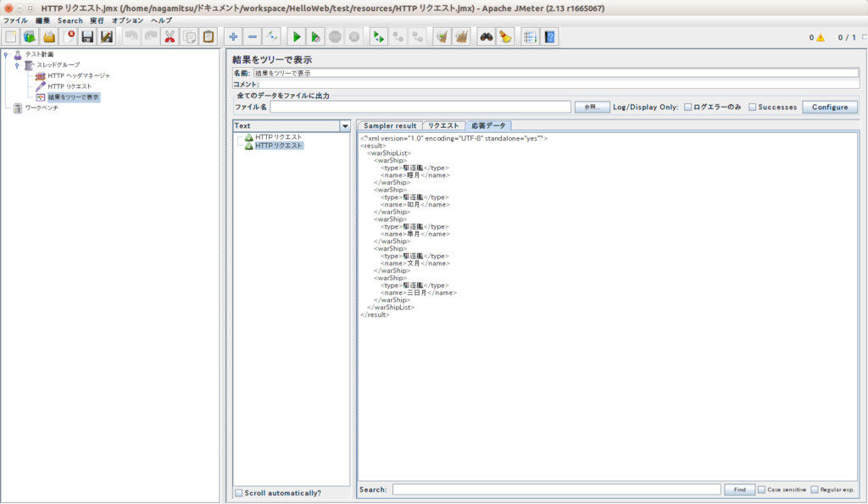
Task: Select 結果をツリーで表示 tree node
Action: tap(73, 97)
